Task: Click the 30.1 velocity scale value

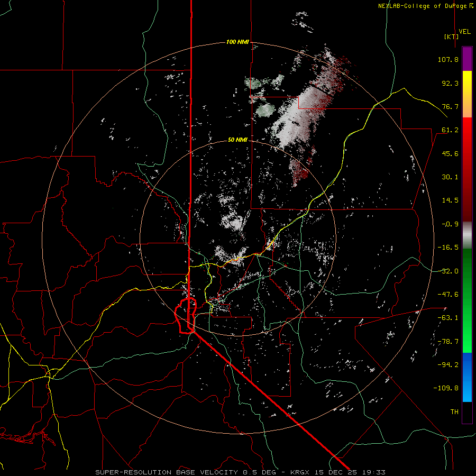Action: coord(450,177)
